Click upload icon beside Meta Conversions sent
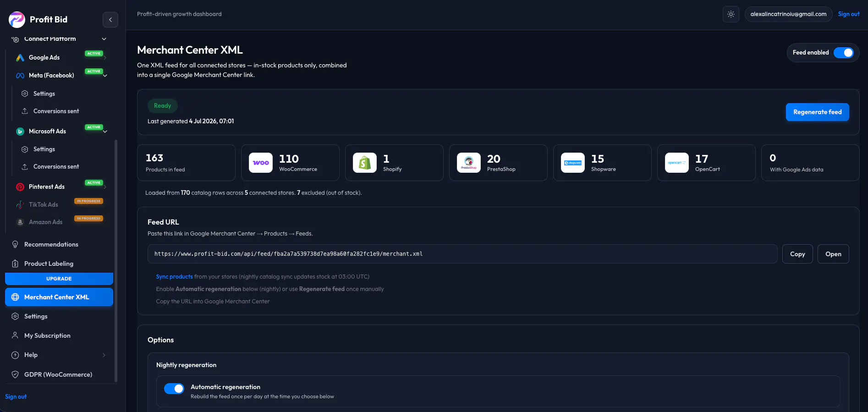The image size is (868, 412). pyautogui.click(x=25, y=111)
